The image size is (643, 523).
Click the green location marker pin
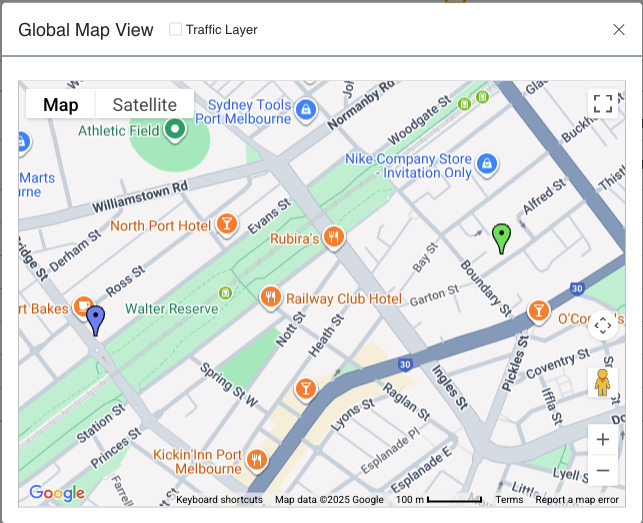click(x=501, y=239)
